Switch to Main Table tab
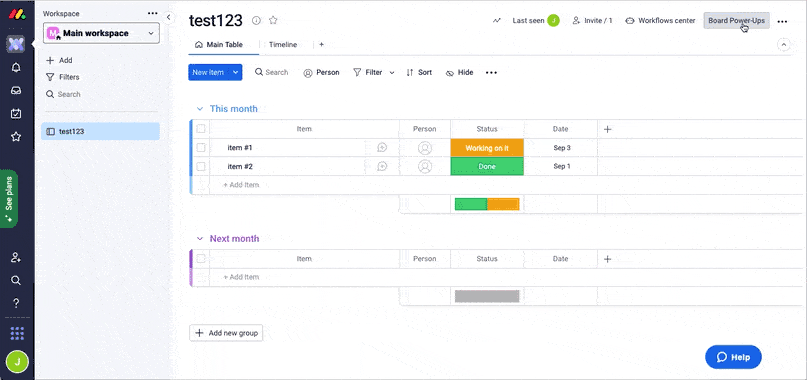The height and width of the screenshot is (380, 807). (x=219, y=45)
